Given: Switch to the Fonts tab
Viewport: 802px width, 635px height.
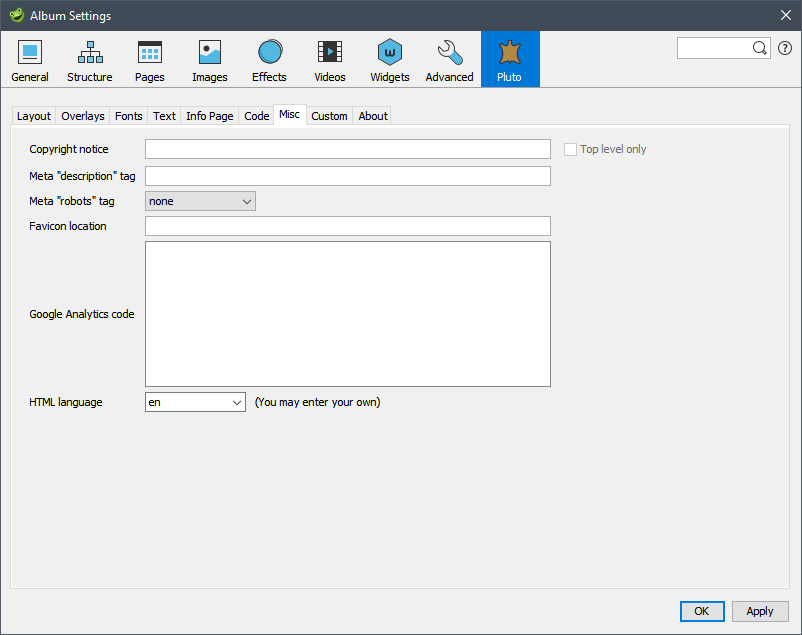Looking at the screenshot, I should tap(128, 116).
